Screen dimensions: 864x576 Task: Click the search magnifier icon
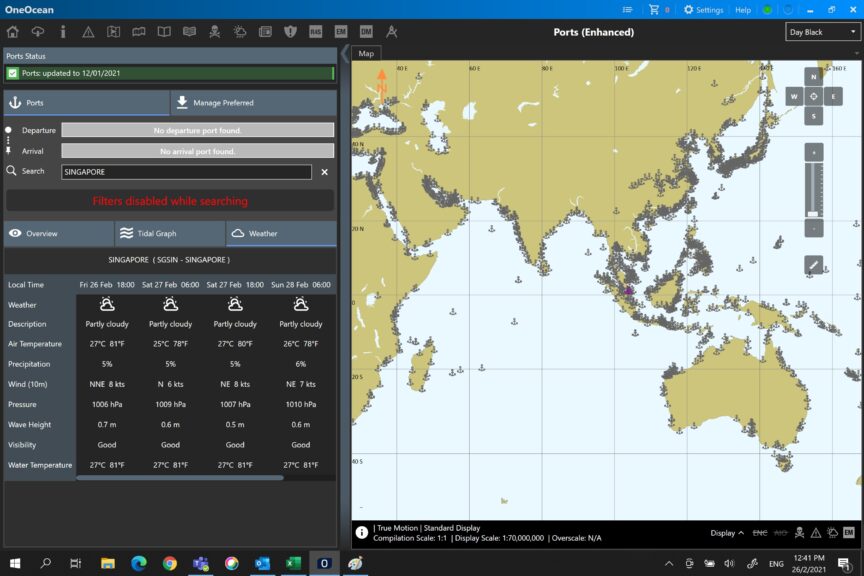11,171
